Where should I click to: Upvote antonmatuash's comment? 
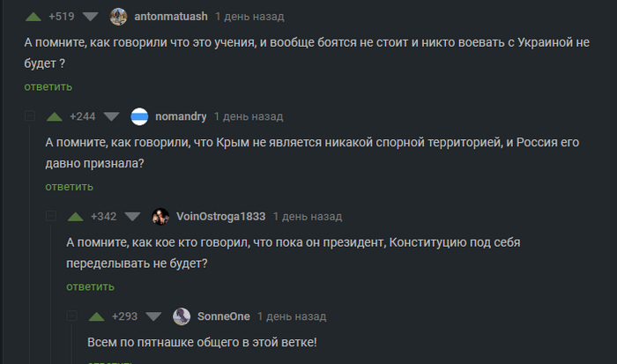[33, 17]
